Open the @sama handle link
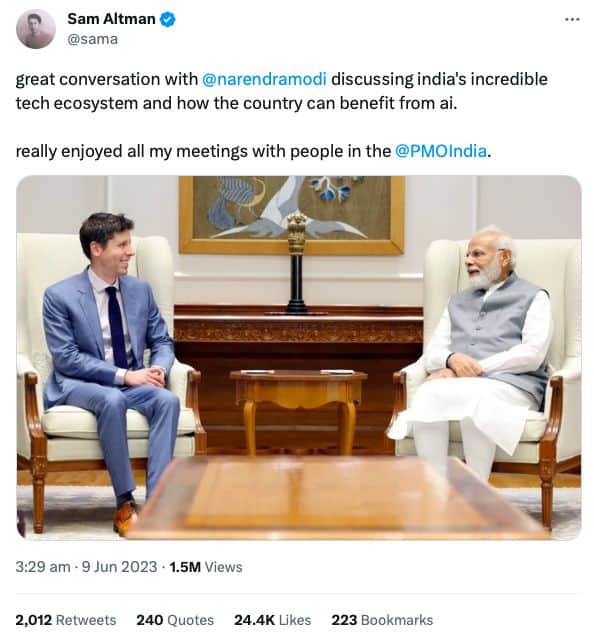Viewport: 594px width, 637px height. point(93,39)
